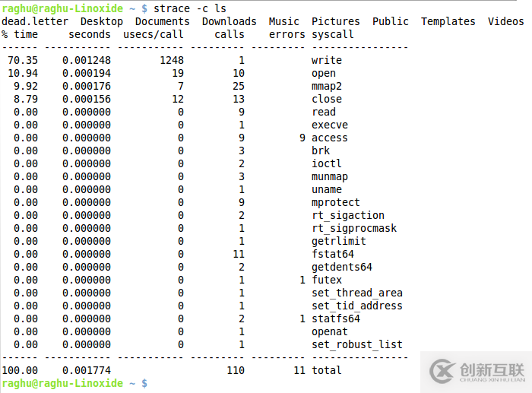This screenshot has height=393, width=532.
Task: Select the 'openat' syscall name
Action: pos(330,331)
